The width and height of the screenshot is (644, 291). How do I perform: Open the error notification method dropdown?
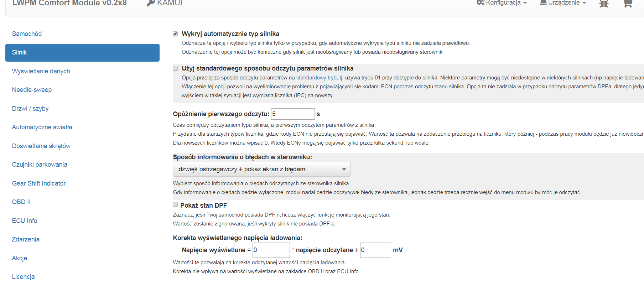pyautogui.click(x=261, y=169)
